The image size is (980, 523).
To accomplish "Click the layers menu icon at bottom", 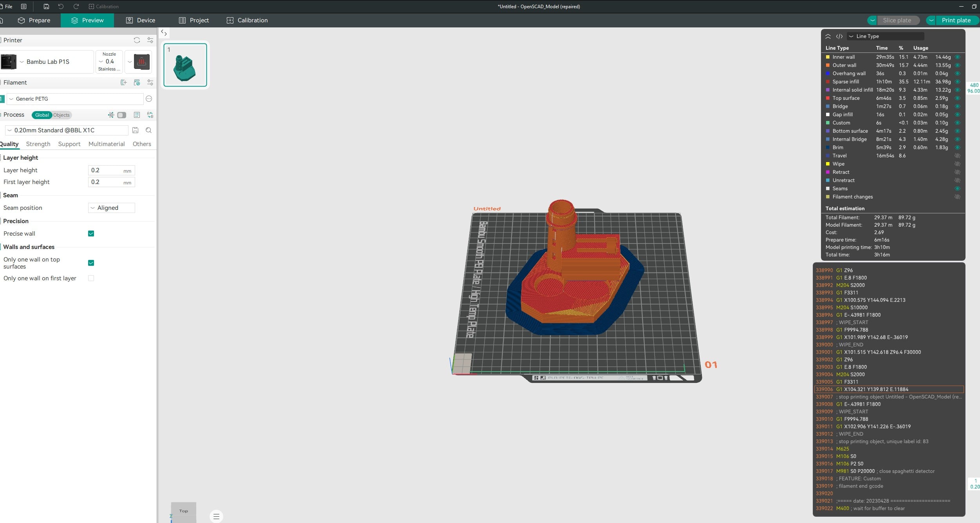I will click(x=216, y=516).
